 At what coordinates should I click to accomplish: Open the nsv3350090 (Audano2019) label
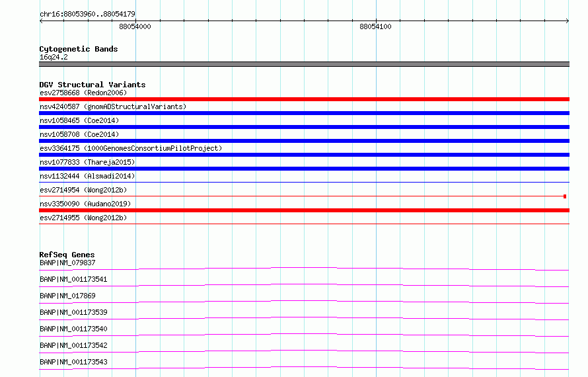[x=85, y=204]
